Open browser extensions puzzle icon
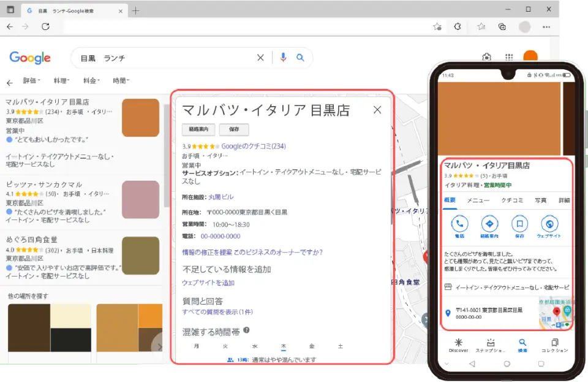Image resolution: width=588 pixels, height=382 pixels. pyautogui.click(x=458, y=26)
